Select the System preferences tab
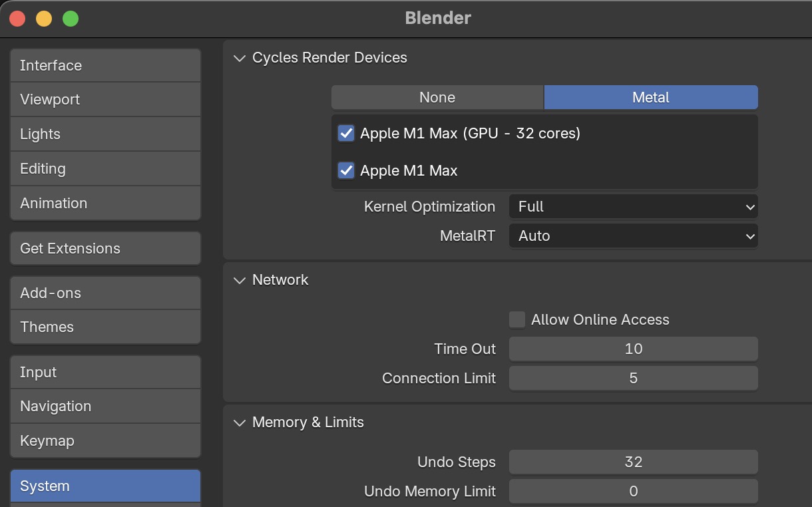 tap(105, 486)
